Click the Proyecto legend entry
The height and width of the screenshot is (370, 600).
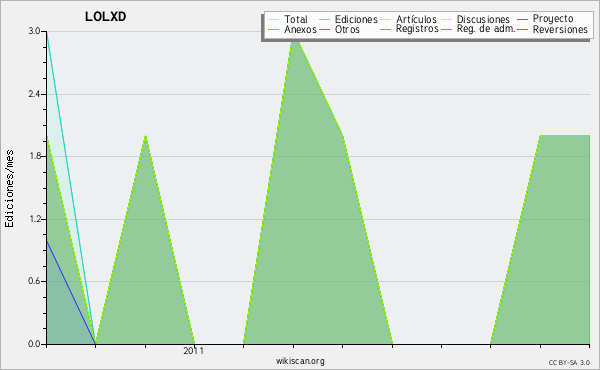pos(545,18)
